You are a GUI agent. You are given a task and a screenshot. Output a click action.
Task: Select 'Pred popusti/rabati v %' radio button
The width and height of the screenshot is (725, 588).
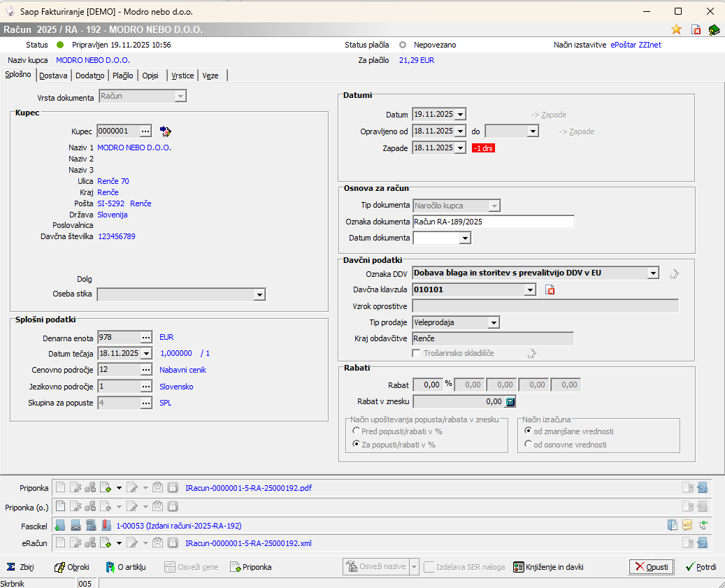(357, 431)
